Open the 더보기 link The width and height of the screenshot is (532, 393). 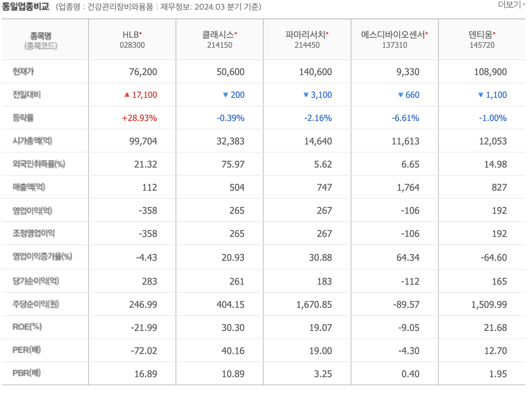tap(509, 5)
